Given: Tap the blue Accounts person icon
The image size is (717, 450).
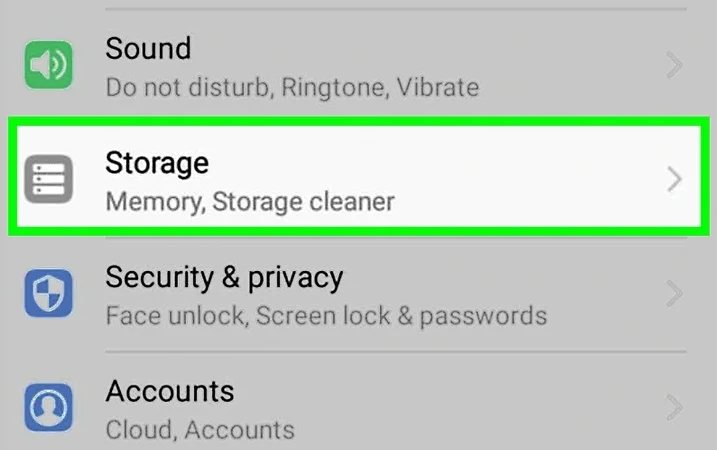Looking at the screenshot, I should (49, 406).
